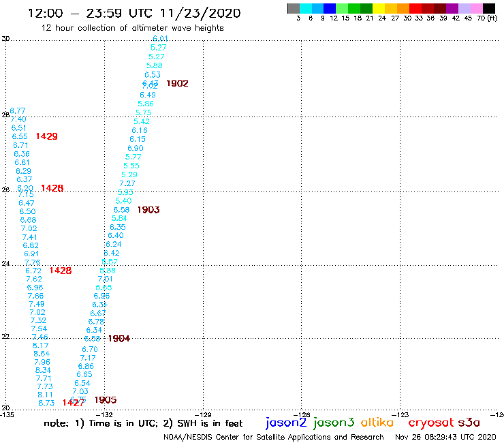Click the 7.49 wave height value
This screenshot has width=504, height=443.
point(37,305)
